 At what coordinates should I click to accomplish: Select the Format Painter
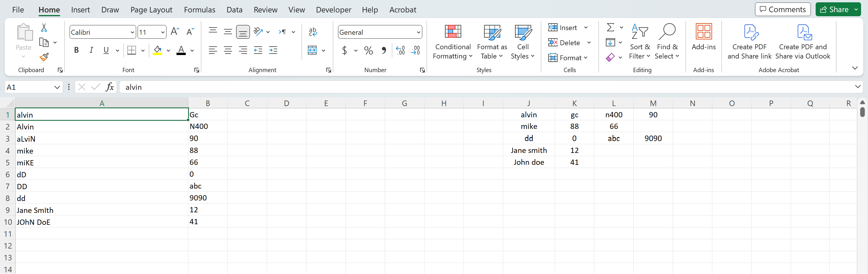click(44, 57)
